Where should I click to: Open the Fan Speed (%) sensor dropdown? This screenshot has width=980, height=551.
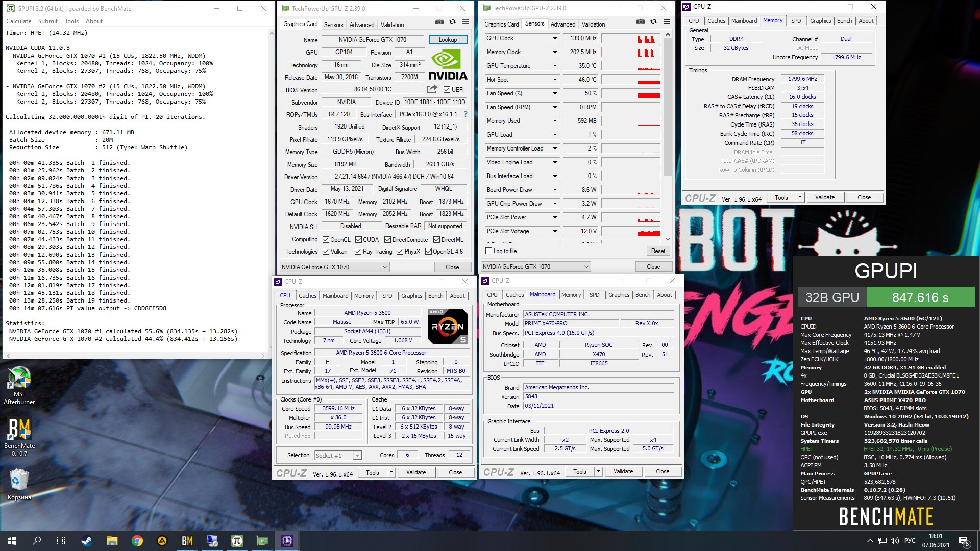(x=555, y=93)
